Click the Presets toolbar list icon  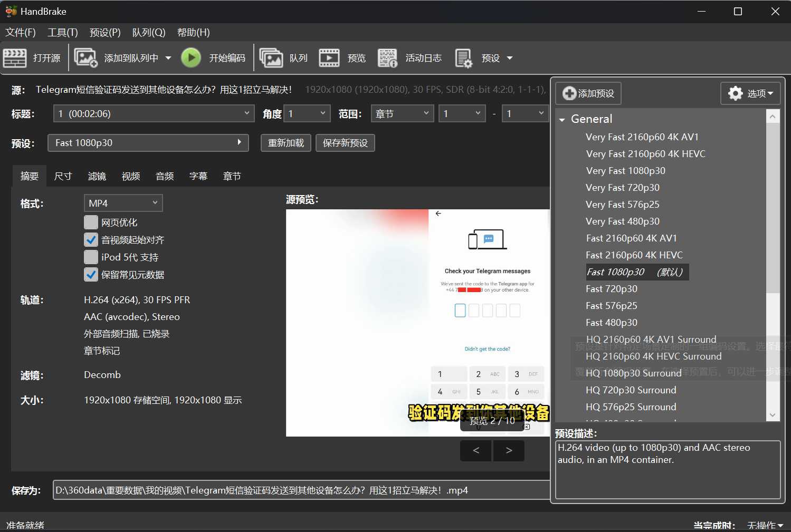(x=464, y=58)
